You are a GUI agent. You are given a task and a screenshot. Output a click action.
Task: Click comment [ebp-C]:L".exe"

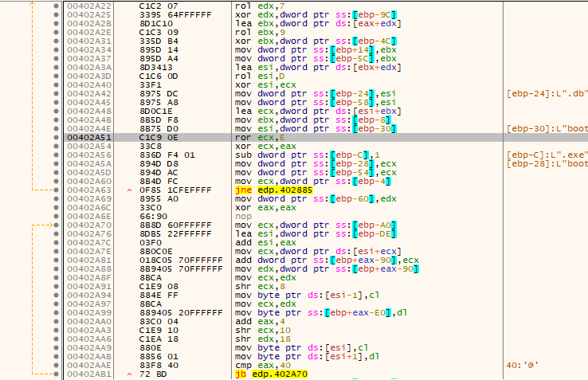[x=547, y=155]
